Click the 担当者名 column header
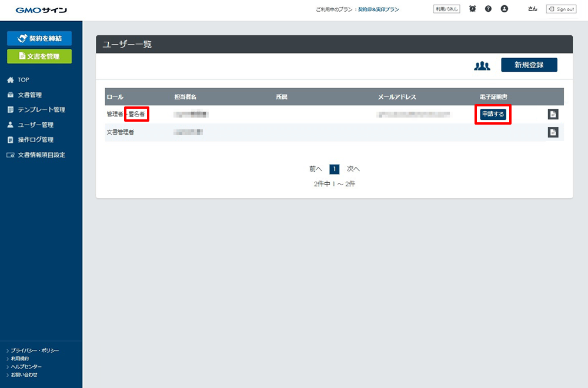The width and height of the screenshot is (588, 388). click(x=185, y=97)
